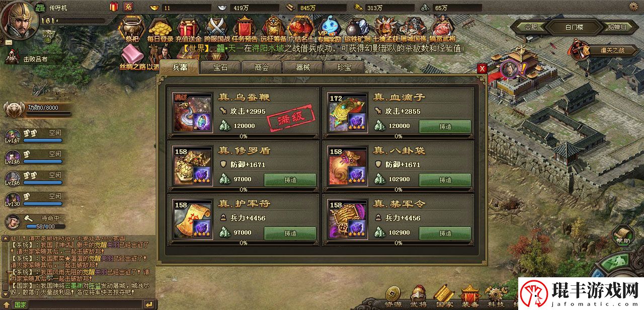Switch to the 珍宝 tab

point(344,67)
